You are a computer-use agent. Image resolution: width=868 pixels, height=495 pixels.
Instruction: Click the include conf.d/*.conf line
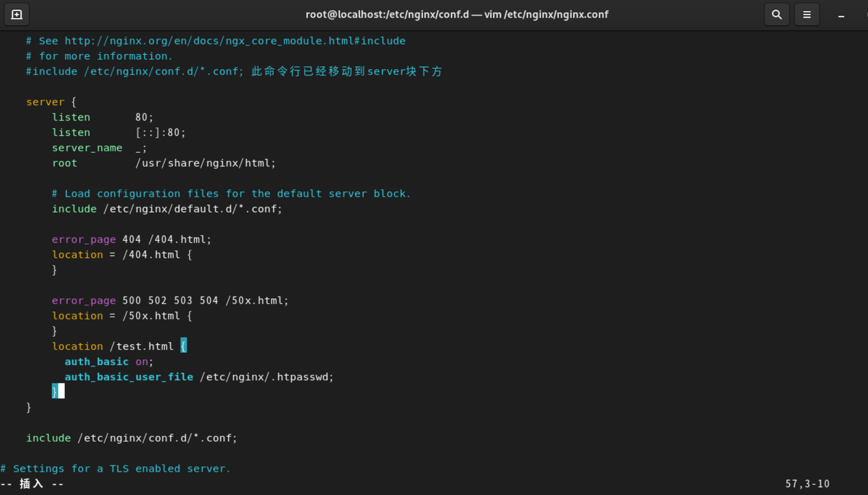pyautogui.click(x=131, y=438)
